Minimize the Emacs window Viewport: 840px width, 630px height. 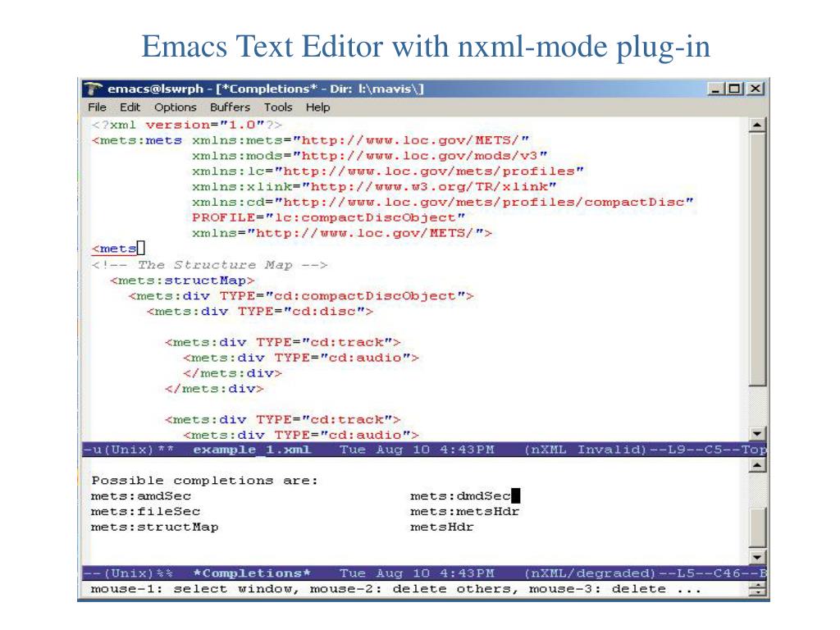(715, 89)
